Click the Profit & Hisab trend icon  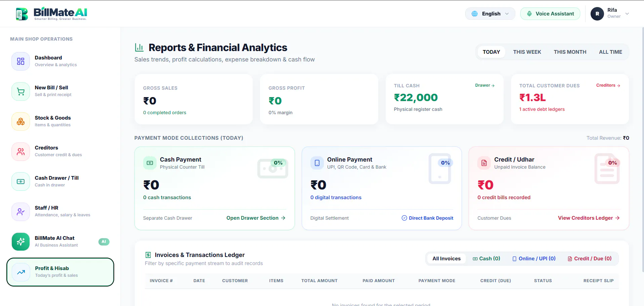coord(21,272)
